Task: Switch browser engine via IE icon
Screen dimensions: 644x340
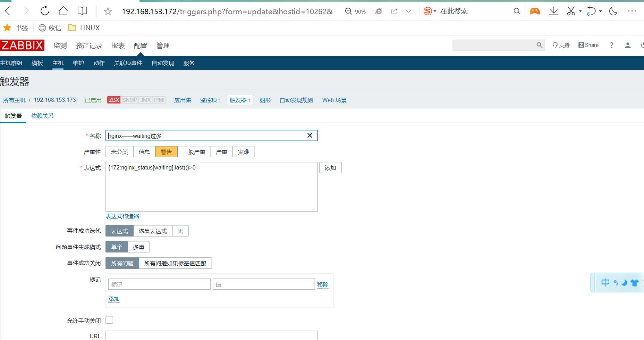Action: [x=379, y=11]
